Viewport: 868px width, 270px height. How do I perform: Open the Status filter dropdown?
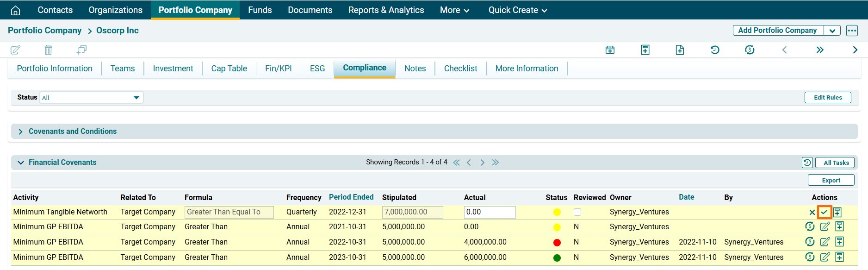pyautogui.click(x=91, y=98)
